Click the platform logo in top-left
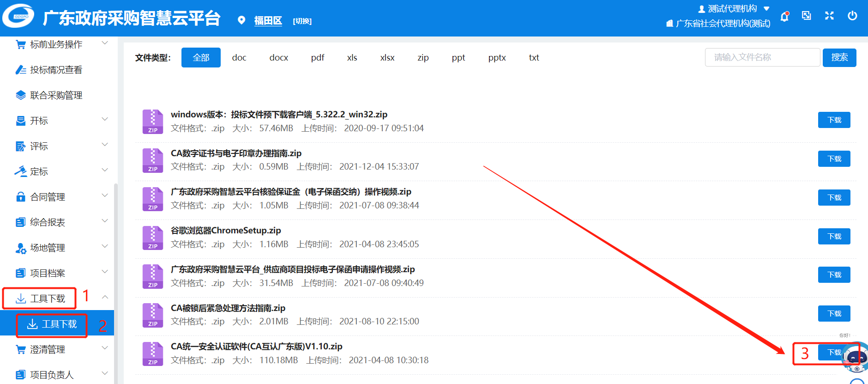 coord(18,17)
